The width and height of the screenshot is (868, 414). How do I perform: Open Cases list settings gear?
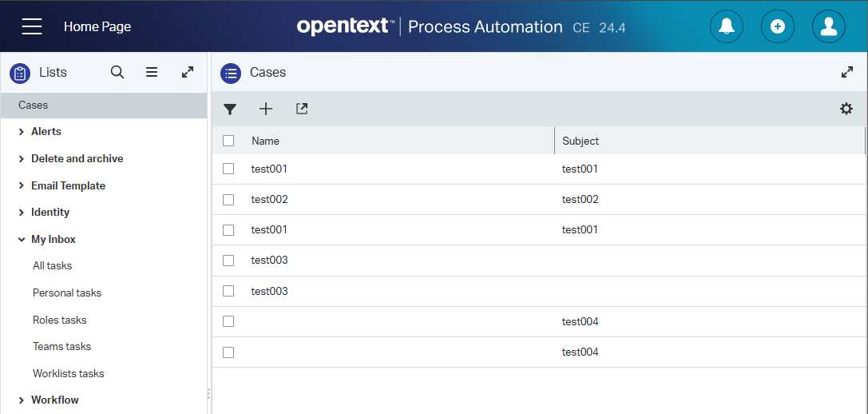[846, 109]
